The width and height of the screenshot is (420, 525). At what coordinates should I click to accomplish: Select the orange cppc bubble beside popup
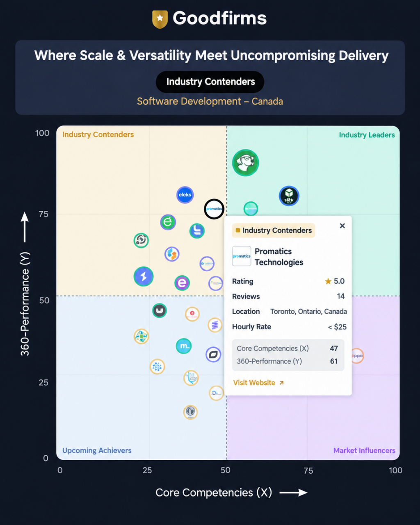358,356
